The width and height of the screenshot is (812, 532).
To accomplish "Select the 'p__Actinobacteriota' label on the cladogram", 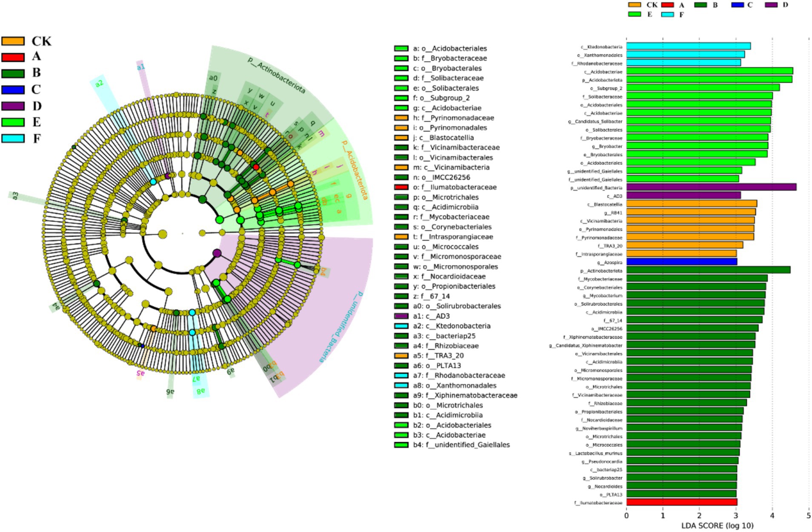I will [x=277, y=75].
